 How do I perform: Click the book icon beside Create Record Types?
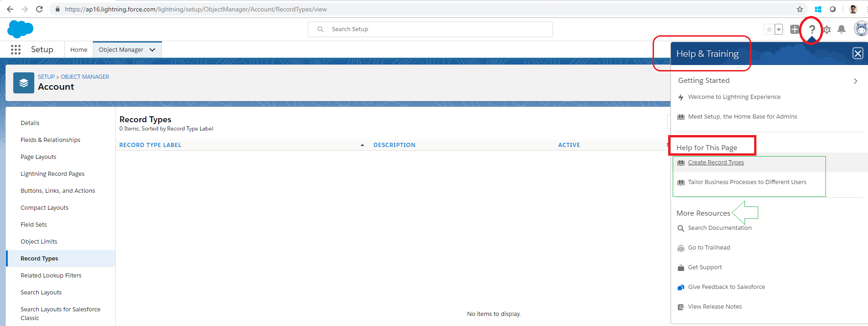coord(680,163)
